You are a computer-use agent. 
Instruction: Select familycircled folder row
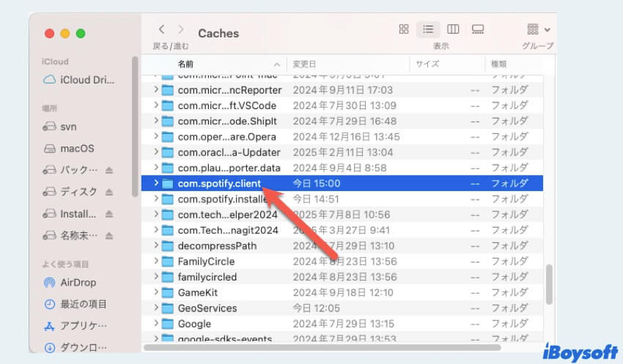(x=342, y=277)
